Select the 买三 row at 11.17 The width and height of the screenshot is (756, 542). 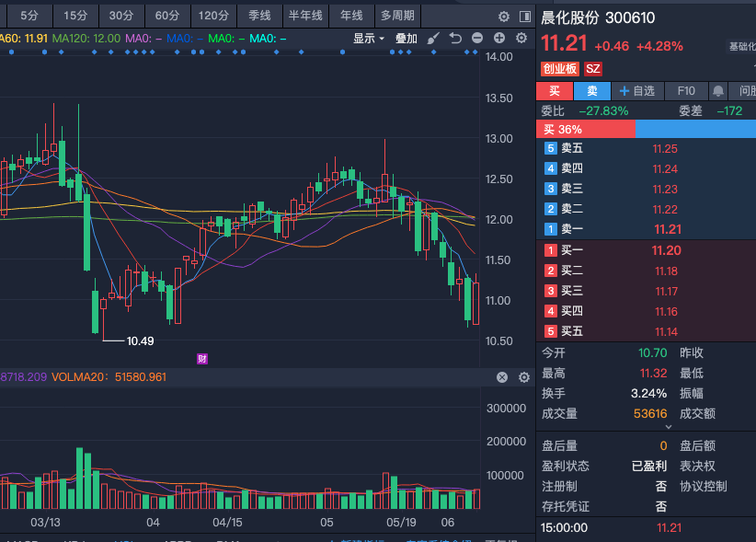646,292
